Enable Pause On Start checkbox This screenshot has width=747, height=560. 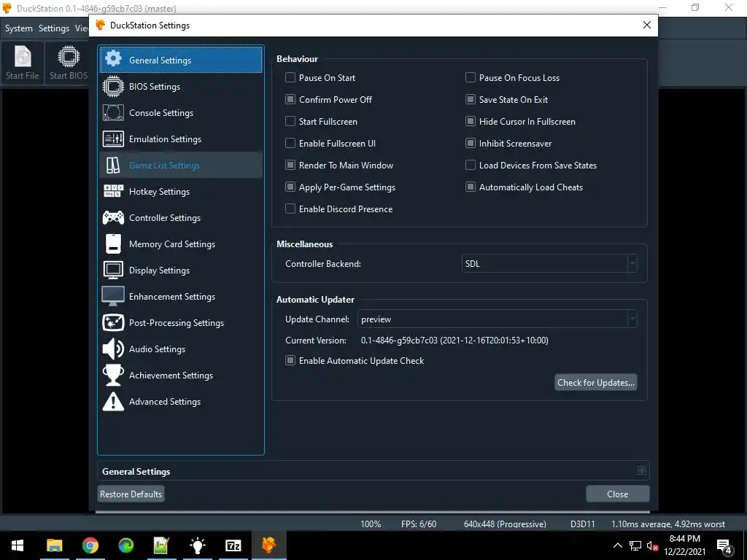[290, 77]
